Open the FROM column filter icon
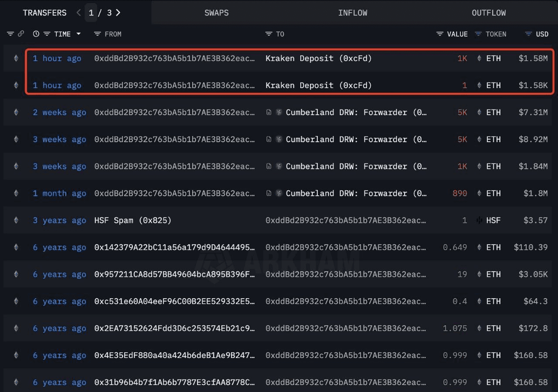This screenshot has width=558, height=392. click(97, 34)
